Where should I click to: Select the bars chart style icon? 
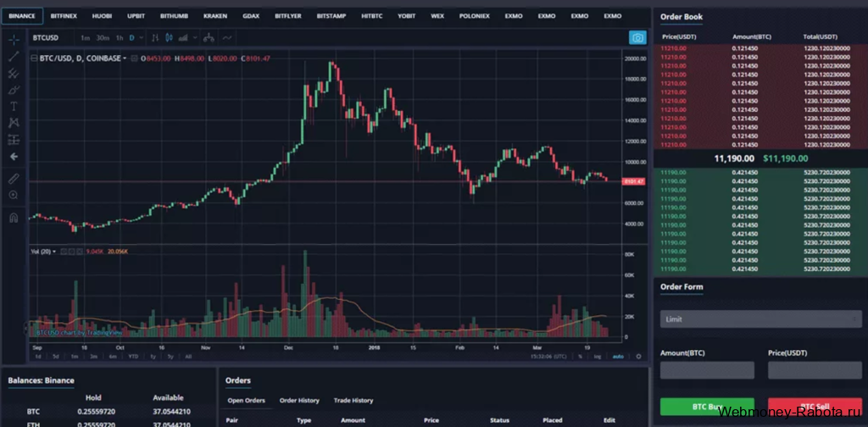click(156, 38)
